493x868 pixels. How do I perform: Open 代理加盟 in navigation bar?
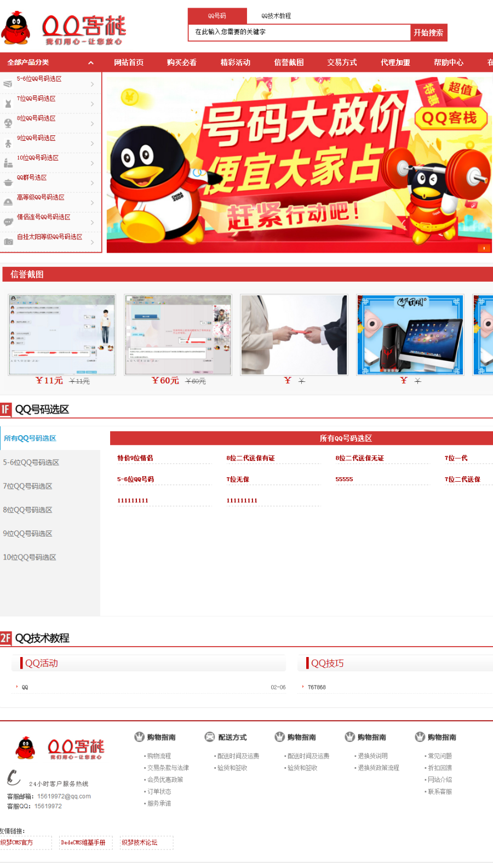pos(395,62)
